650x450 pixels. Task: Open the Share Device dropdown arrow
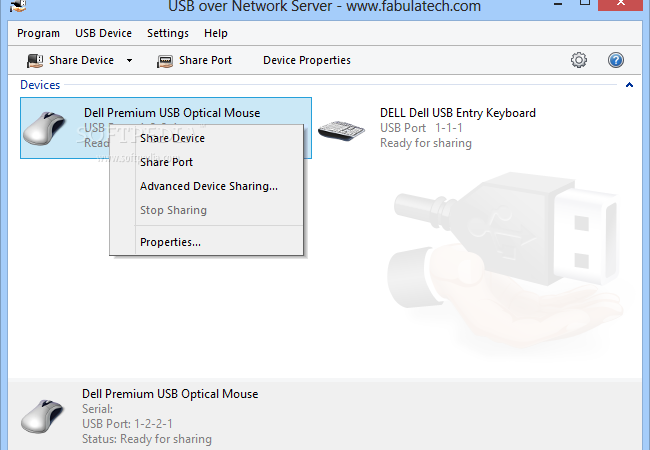(129, 60)
